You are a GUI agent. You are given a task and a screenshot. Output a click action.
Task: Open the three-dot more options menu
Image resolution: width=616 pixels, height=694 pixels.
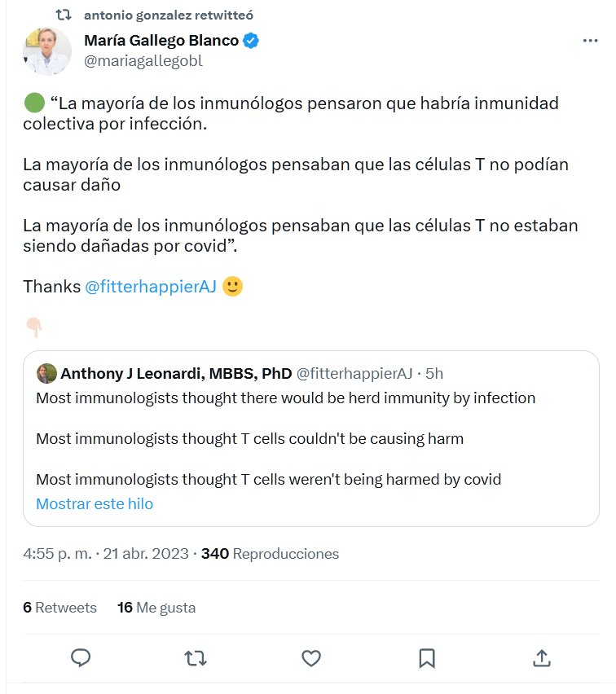[x=591, y=41]
